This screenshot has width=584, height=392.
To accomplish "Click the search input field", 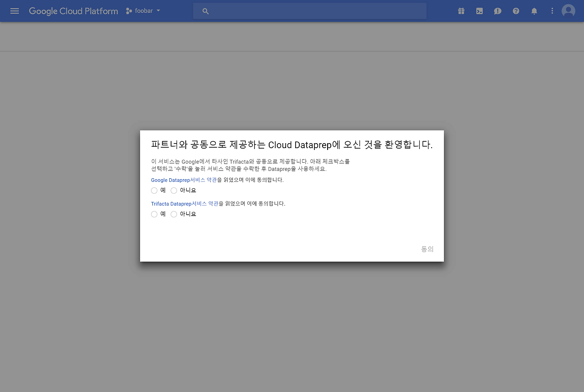I will 310,10.
